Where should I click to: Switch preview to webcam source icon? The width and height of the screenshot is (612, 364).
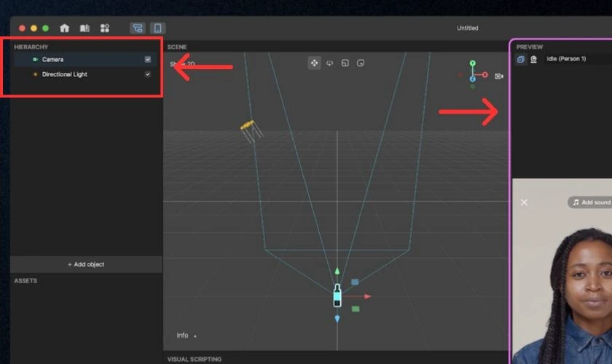(533, 59)
